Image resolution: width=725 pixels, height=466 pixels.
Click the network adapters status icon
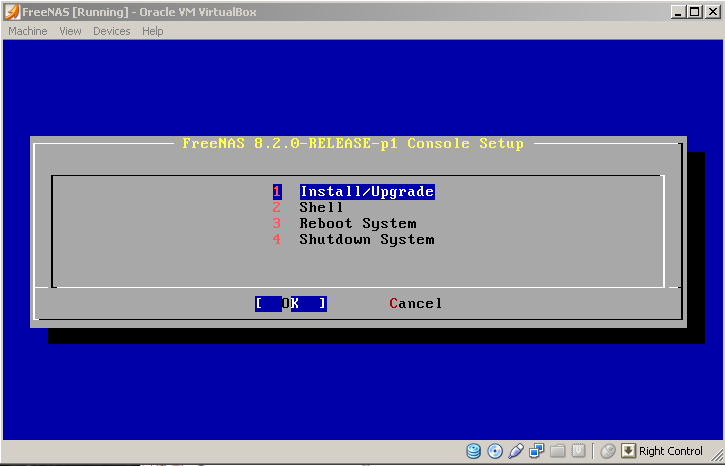click(537, 451)
